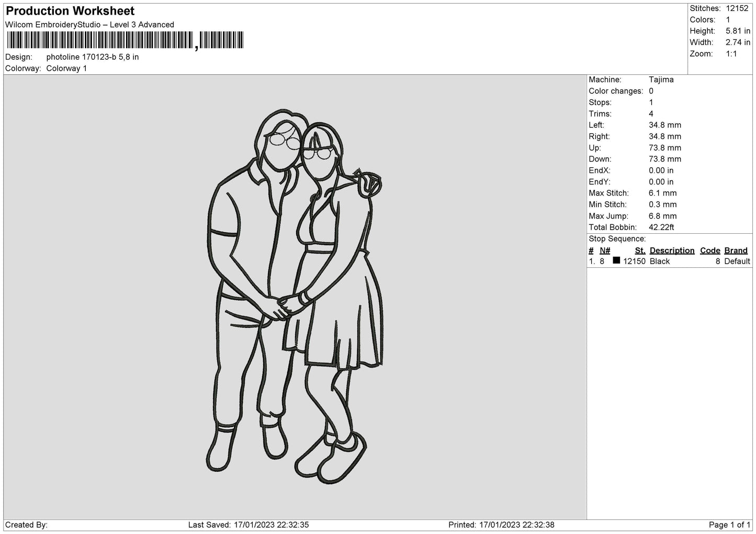Viewport: 756px width, 534px height.
Task: Click the Colors value 1
Action: click(x=728, y=20)
